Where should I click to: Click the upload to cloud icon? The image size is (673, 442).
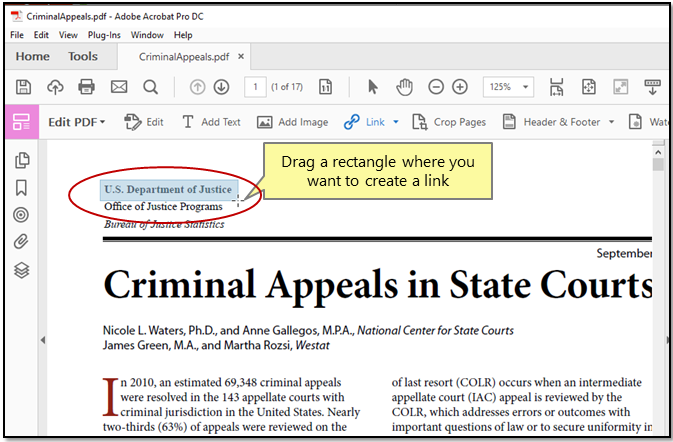(x=55, y=87)
